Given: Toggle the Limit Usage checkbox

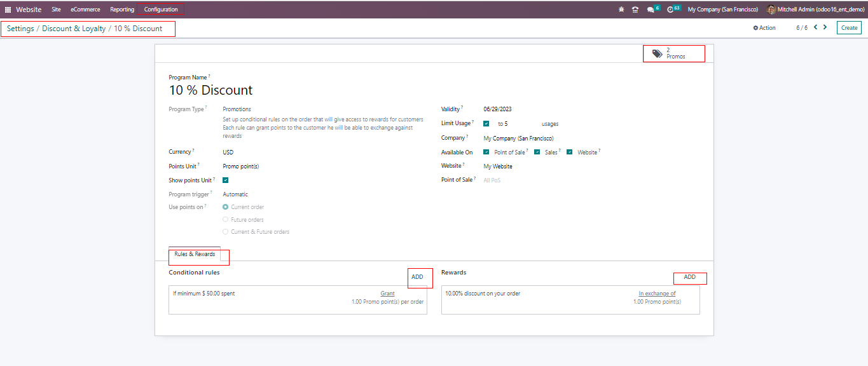Looking at the screenshot, I should click(486, 124).
